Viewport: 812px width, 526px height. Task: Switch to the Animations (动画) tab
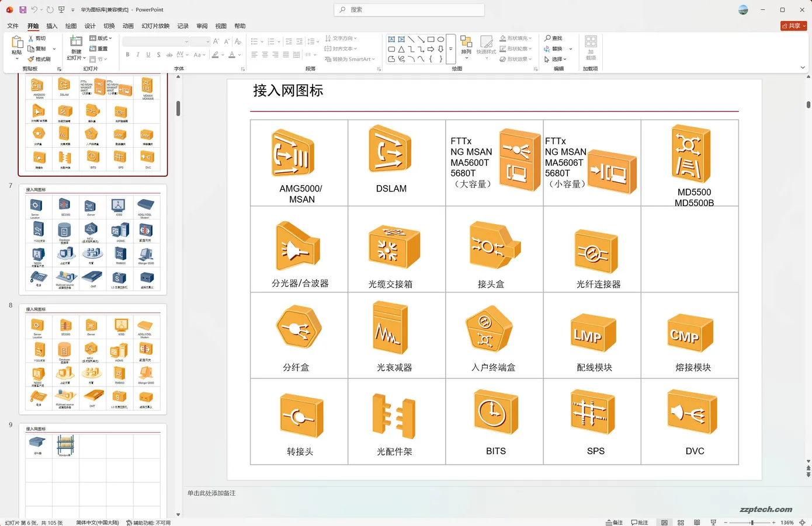128,26
